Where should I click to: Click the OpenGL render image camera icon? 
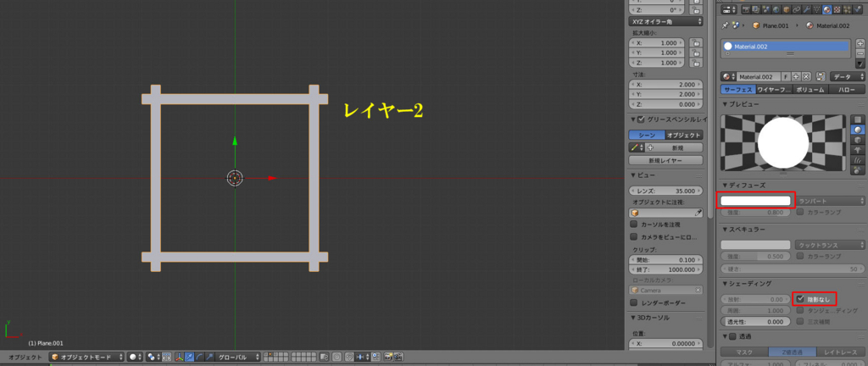coord(388,358)
